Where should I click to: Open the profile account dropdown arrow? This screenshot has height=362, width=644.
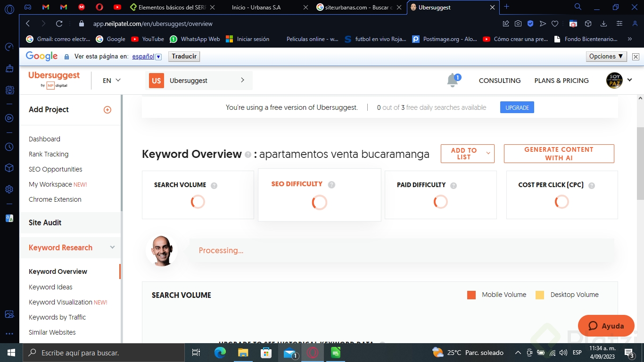630,80
